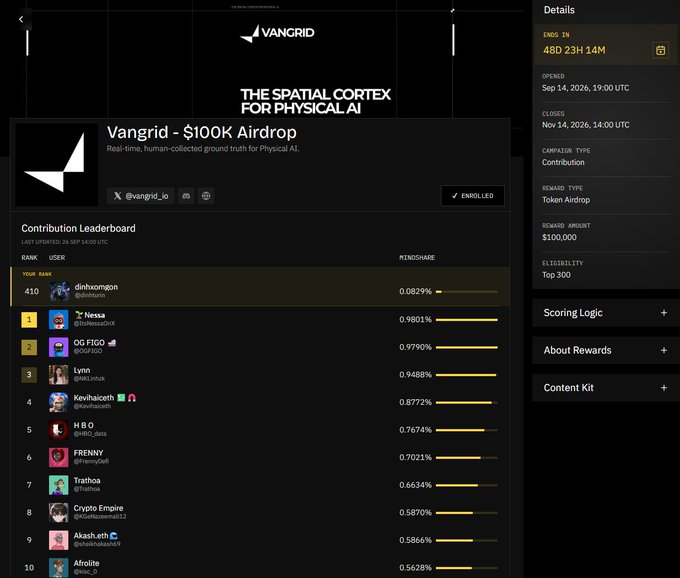Click dinhxomgon's 0.0829% mindshare bar

[467, 291]
